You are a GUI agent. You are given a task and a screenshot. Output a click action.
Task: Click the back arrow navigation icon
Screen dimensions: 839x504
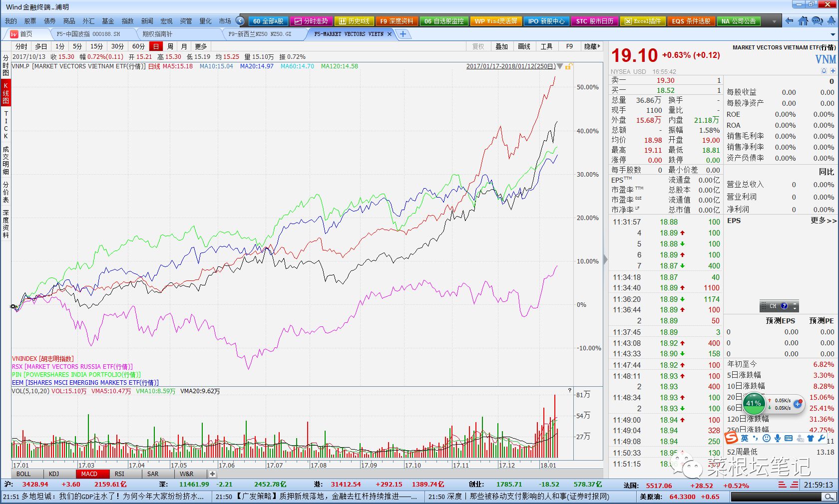tap(789, 21)
